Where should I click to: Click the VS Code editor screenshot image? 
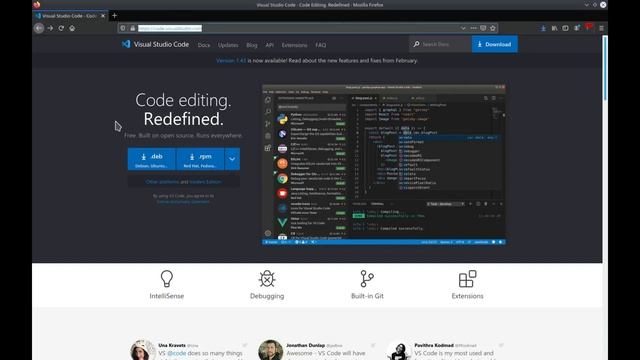tap(384, 165)
